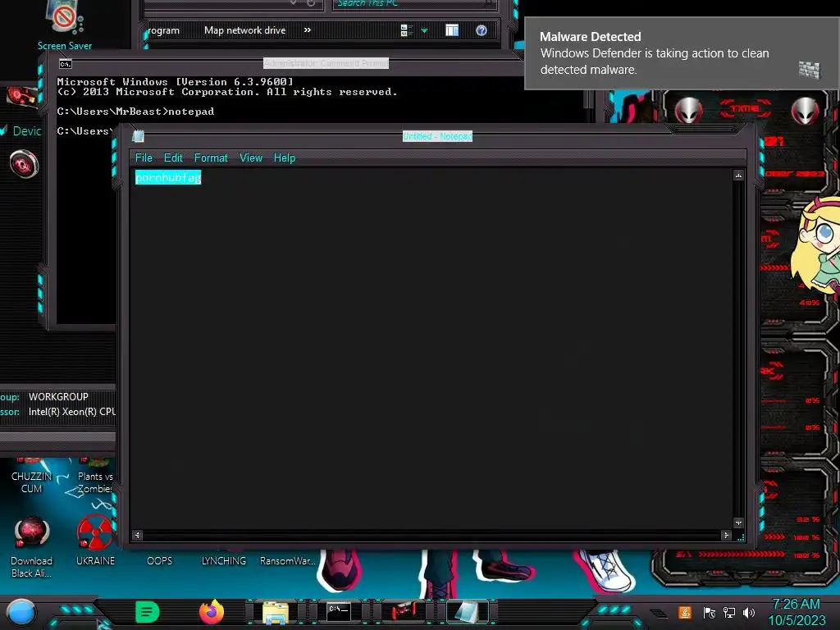Open the view options dropdown arrow in Explorer
The width and height of the screenshot is (840, 630).
pos(425,30)
